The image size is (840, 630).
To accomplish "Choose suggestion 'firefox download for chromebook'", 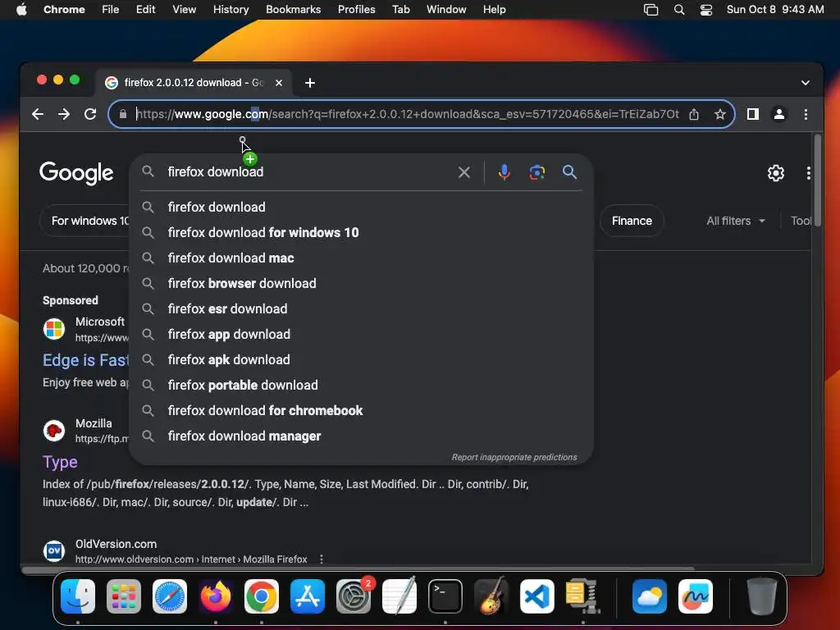I will 361,411.
